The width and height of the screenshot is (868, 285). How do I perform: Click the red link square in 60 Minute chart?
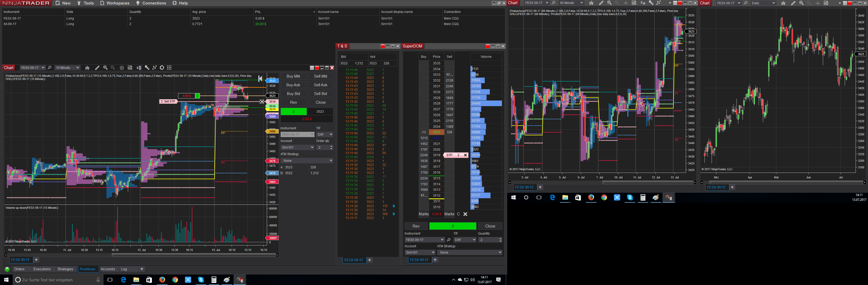[680, 3]
